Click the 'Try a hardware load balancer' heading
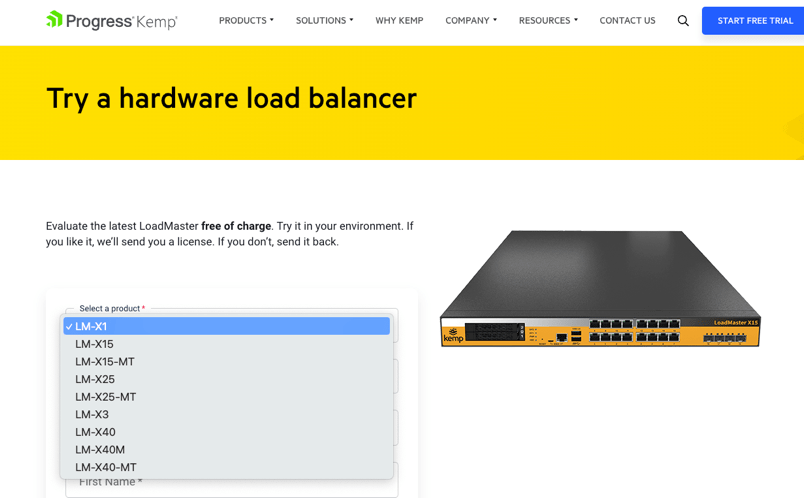Viewport: 804px width, 498px height. coord(231,98)
